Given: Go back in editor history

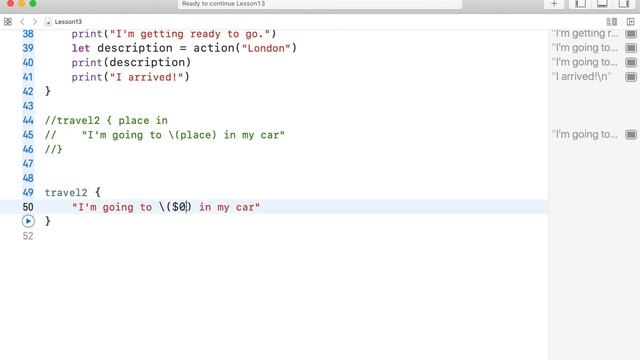Looking at the screenshot, I should point(22,22).
